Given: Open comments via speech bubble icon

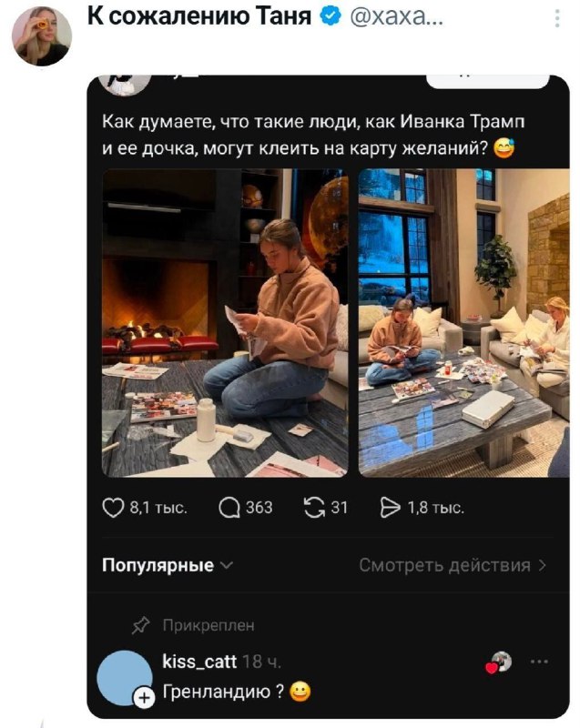Looking at the screenshot, I should (230, 508).
